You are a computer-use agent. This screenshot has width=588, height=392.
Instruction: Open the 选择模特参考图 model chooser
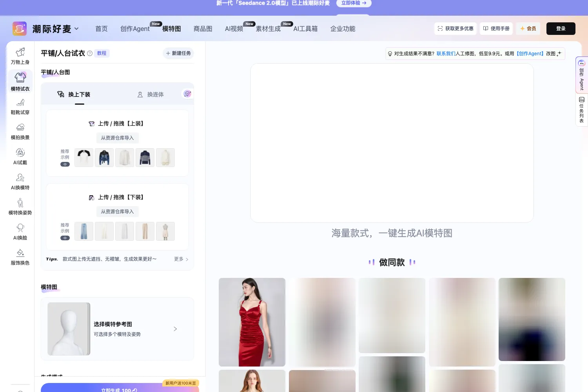click(117, 329)
